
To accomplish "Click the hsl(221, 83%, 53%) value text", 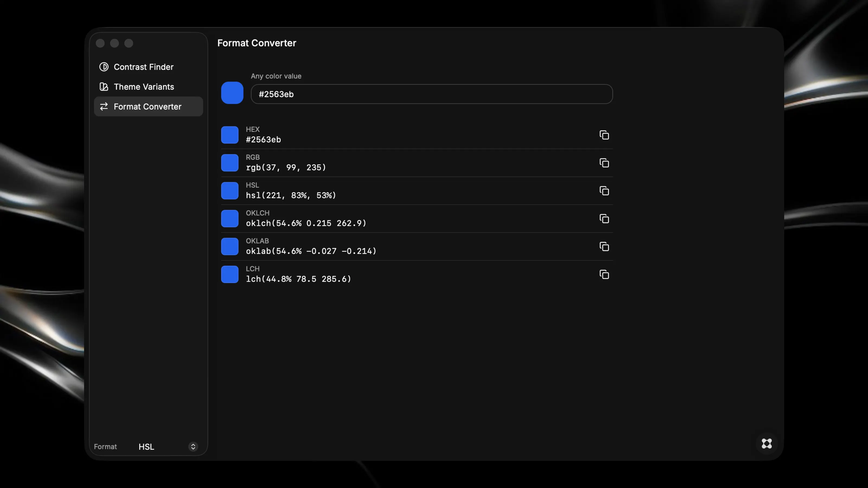I will click(x=291, y=196).
